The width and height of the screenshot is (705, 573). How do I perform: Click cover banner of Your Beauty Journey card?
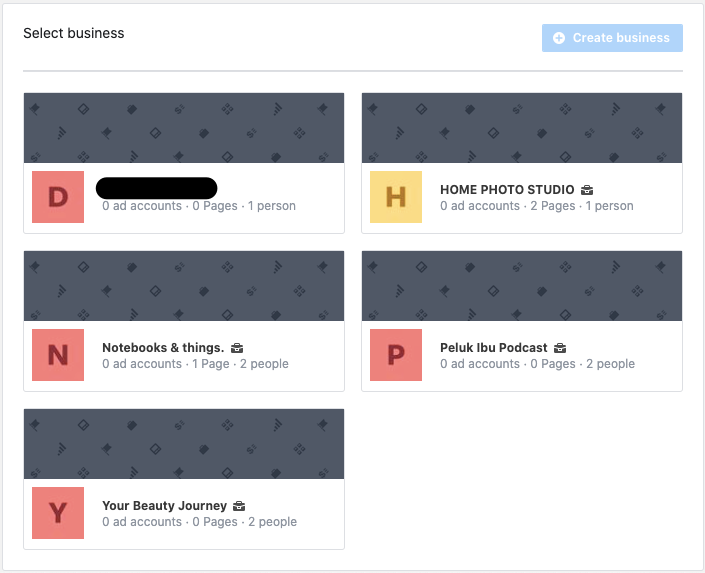point(184,443)
